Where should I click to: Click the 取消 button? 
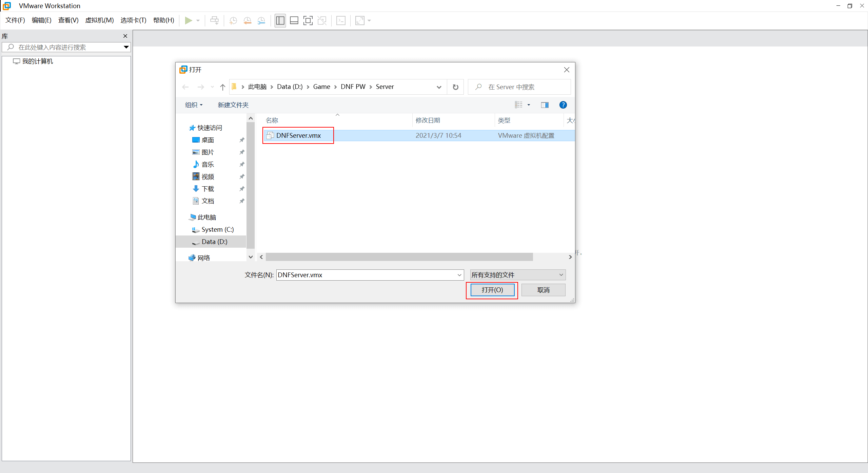pos(543,290)
